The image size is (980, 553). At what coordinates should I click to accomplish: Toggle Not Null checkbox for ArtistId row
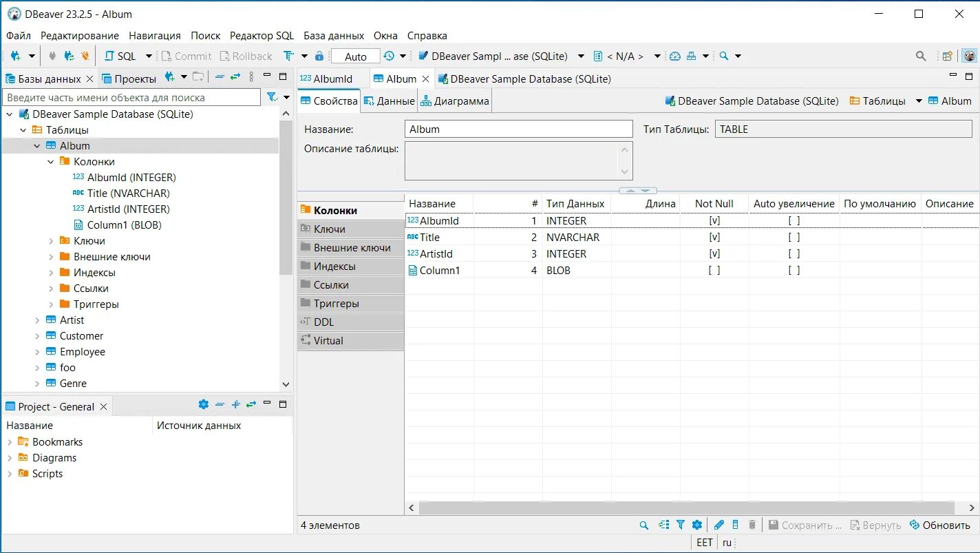pyautogui.click(x=714, y=254)
